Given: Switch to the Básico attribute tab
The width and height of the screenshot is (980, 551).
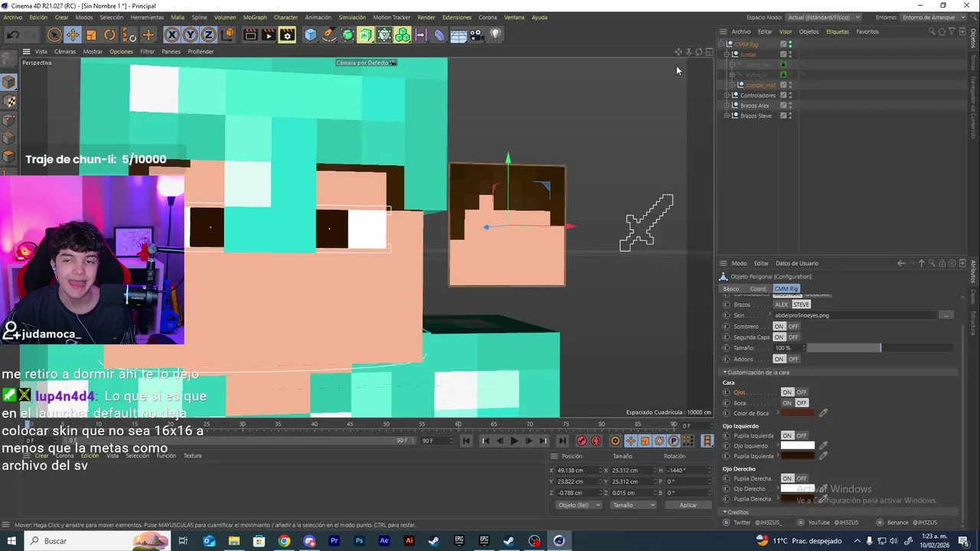Looking at the screenshot, I should point(731,289).
